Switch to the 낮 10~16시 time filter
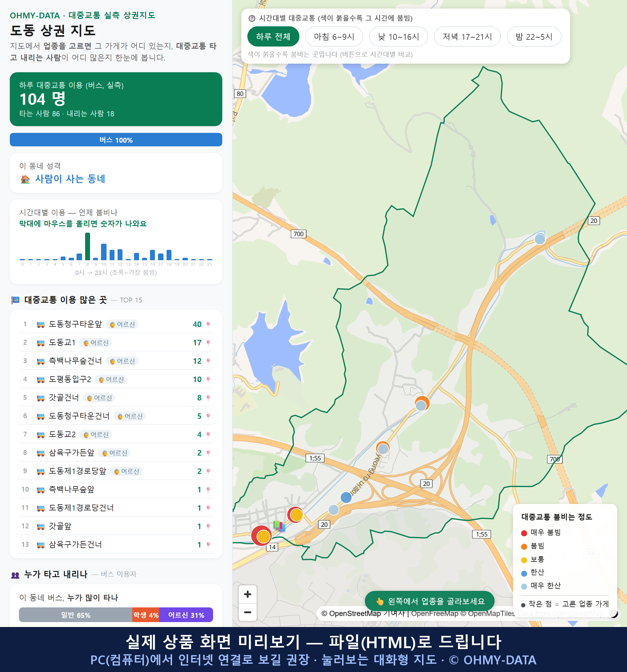The height and width of the screenshot is (672, 627). 398,36
